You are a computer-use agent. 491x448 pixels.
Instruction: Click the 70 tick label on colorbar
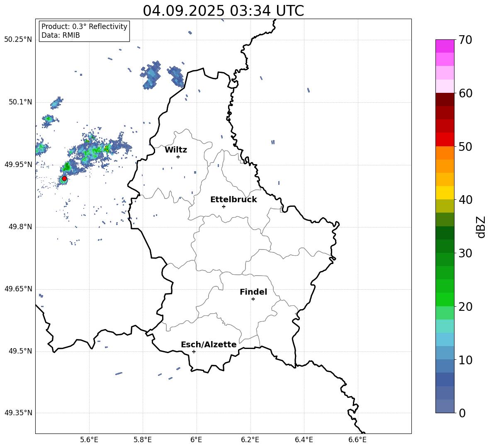tap(465, 40)
